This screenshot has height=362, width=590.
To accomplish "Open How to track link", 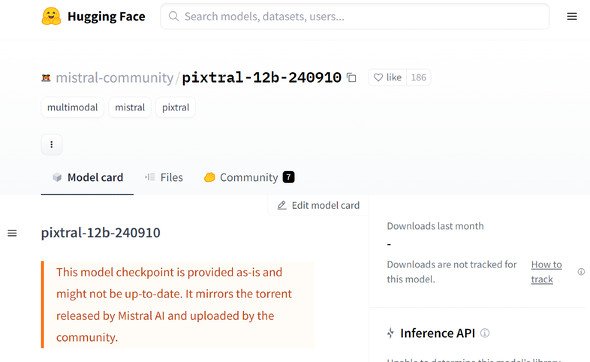I will tap(546, 272).
